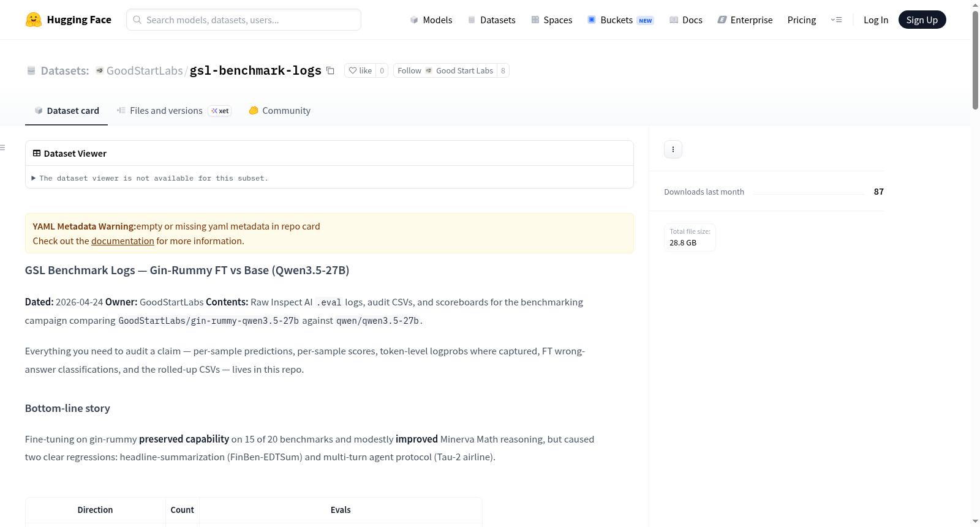Open Spaces in top navigation
This screenshot has width=980, height=527.
(x=552, y=20)
